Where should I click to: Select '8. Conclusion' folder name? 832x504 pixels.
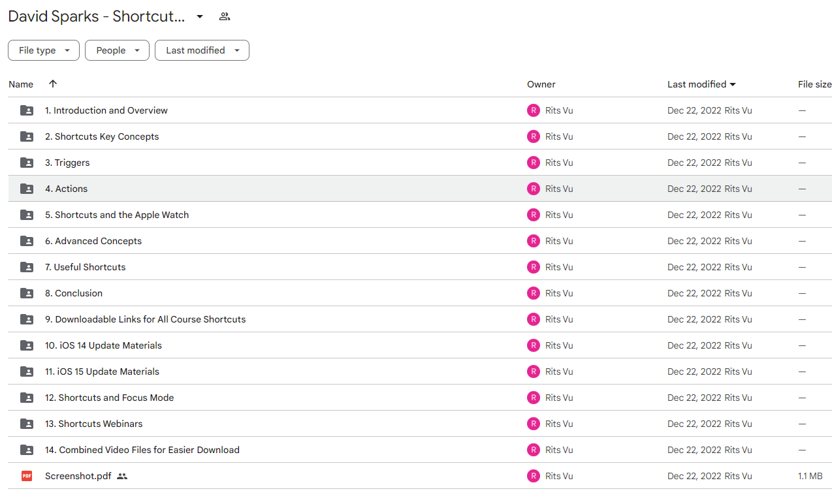point(74,293)
